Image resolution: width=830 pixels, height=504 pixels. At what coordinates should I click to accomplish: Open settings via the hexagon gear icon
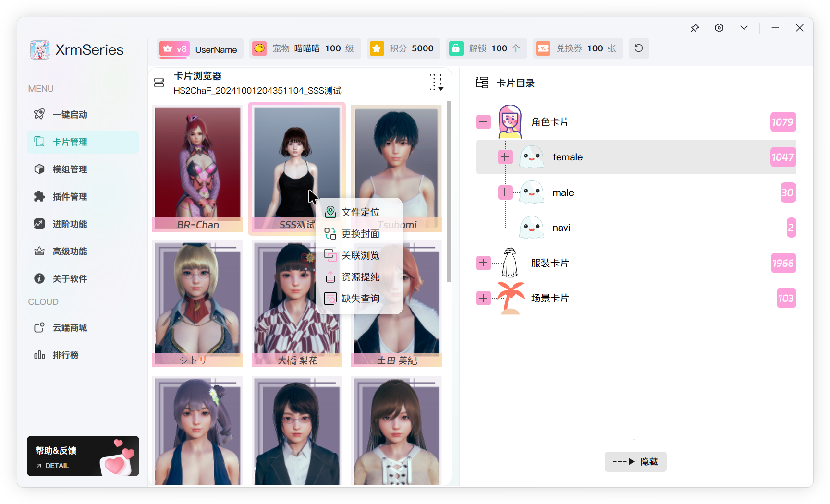point(719,28)
